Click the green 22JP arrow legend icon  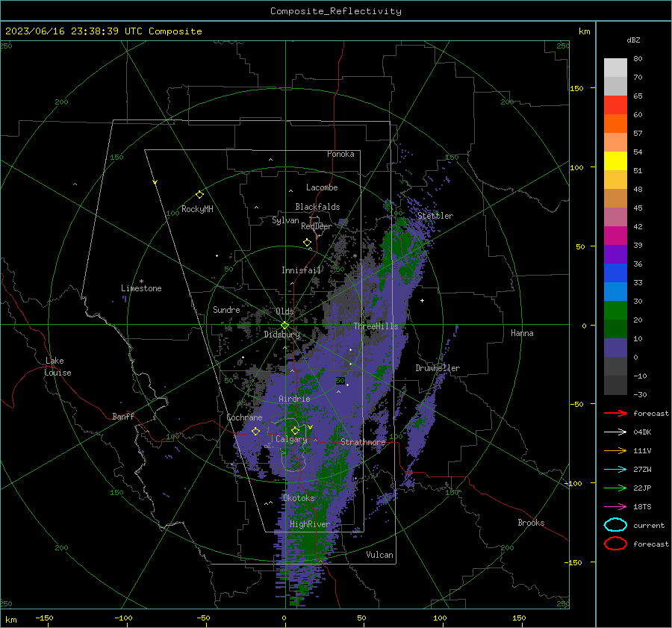(x=615, y=488)
